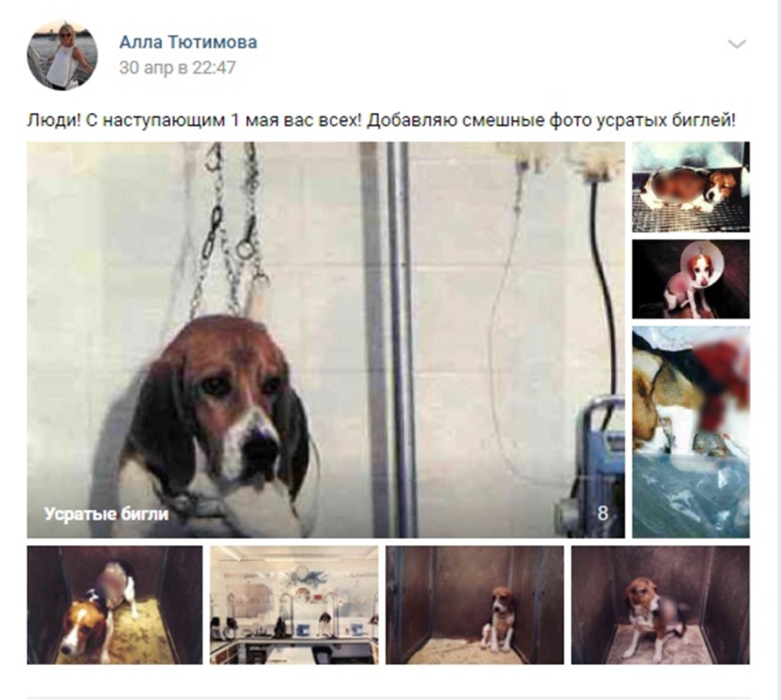Open thumbnail of beagle on yellow kennel floor
The width and height of the screenshot is (781, 700).
coord(115,605)
